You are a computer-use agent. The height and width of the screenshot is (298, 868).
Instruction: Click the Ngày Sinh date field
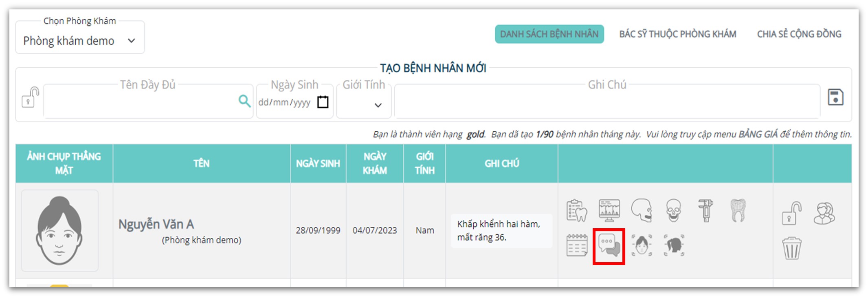294,102
